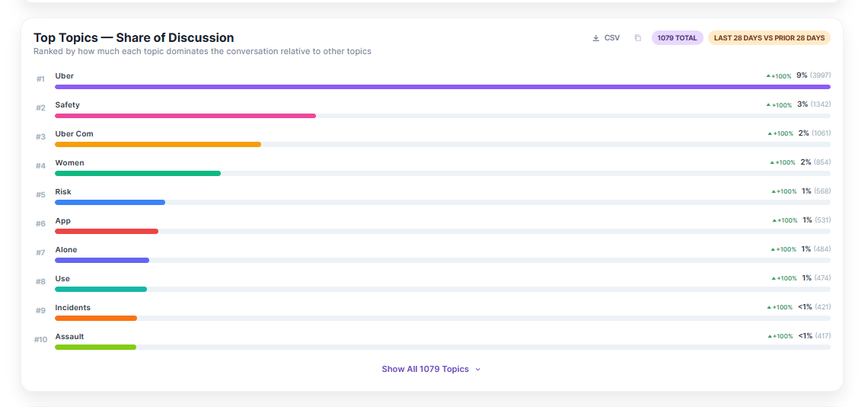
Task: Click the +100% trend on Safety row
Action: point(779,105)
